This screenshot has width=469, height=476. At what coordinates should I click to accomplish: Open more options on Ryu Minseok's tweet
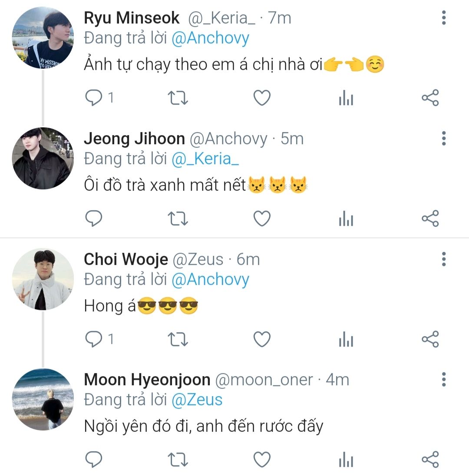pos(443,18)
